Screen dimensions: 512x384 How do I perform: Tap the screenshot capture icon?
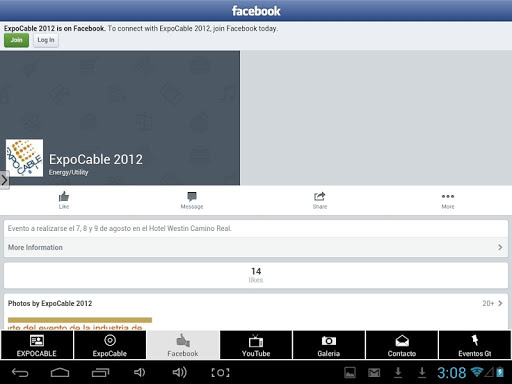220,372
